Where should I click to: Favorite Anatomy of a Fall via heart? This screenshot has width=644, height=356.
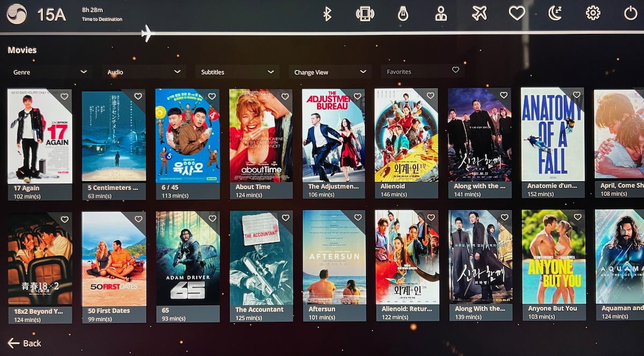click(576, 95)
